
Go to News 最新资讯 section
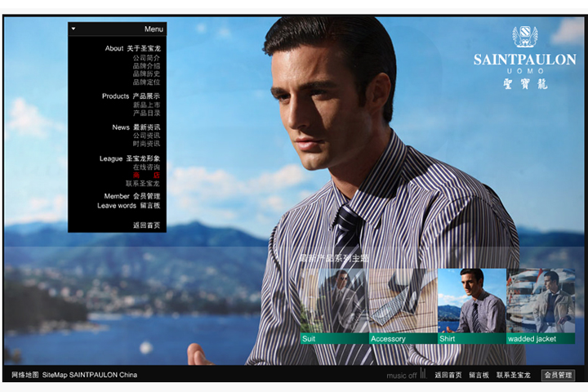pos(136,127)
